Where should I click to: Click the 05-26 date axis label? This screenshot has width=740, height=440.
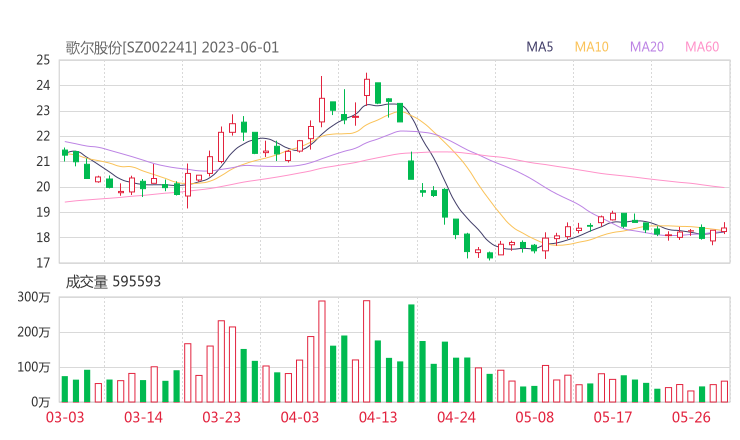point(691,417)
